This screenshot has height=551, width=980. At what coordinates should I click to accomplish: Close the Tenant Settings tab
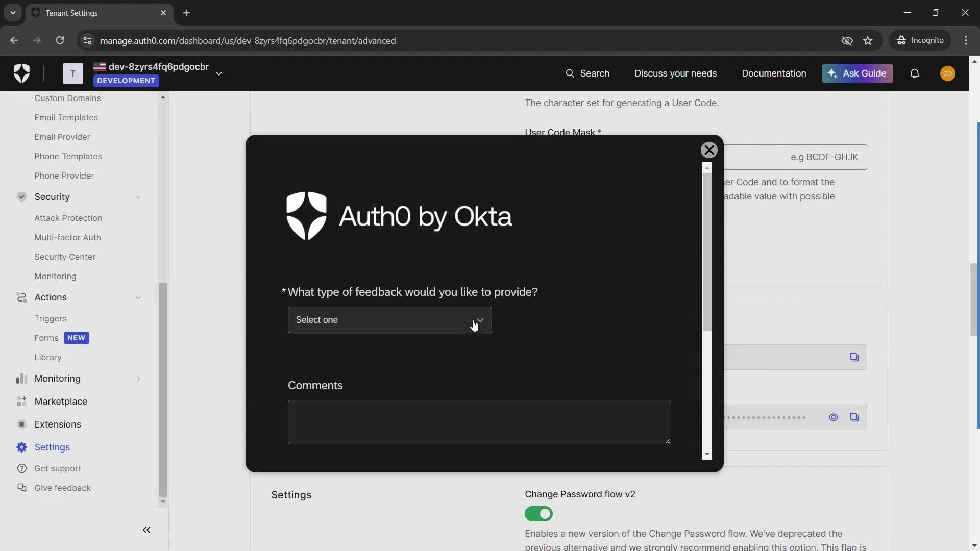click(x=163, y=13)
